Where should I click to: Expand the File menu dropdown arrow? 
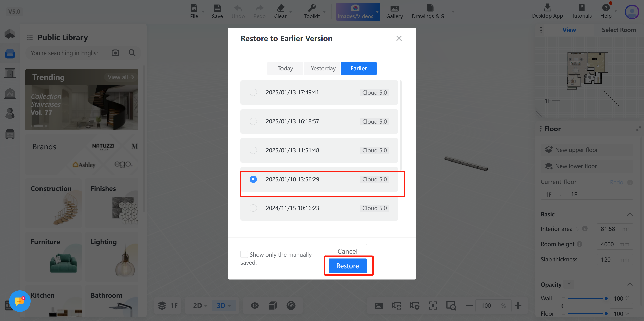[203, 12]
